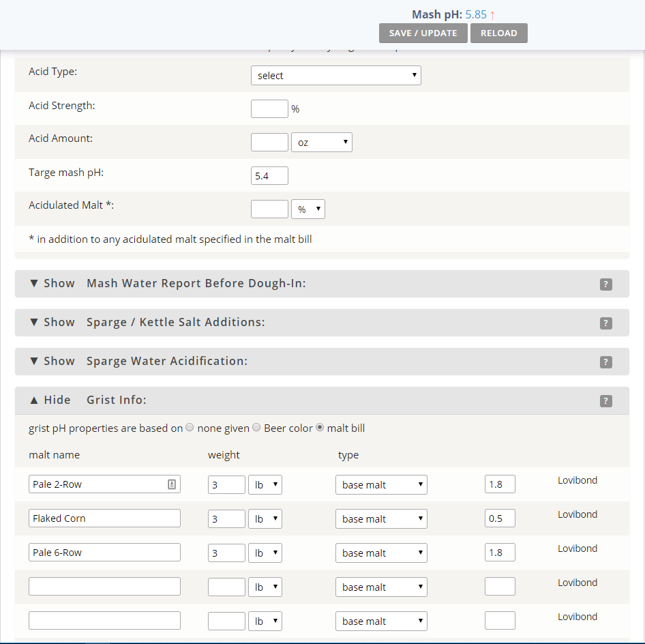This screenshot has width=645, height=644.
Task: Click help icon for Sparge / Kettle Salt Additions
Action: [605, 323]
